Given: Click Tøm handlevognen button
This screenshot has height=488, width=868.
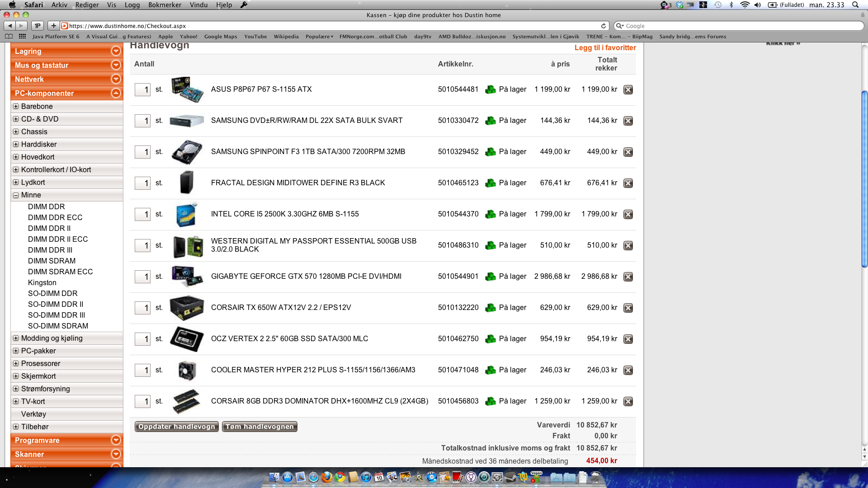Looking at the screenshot, I should (x=259, y=427).
